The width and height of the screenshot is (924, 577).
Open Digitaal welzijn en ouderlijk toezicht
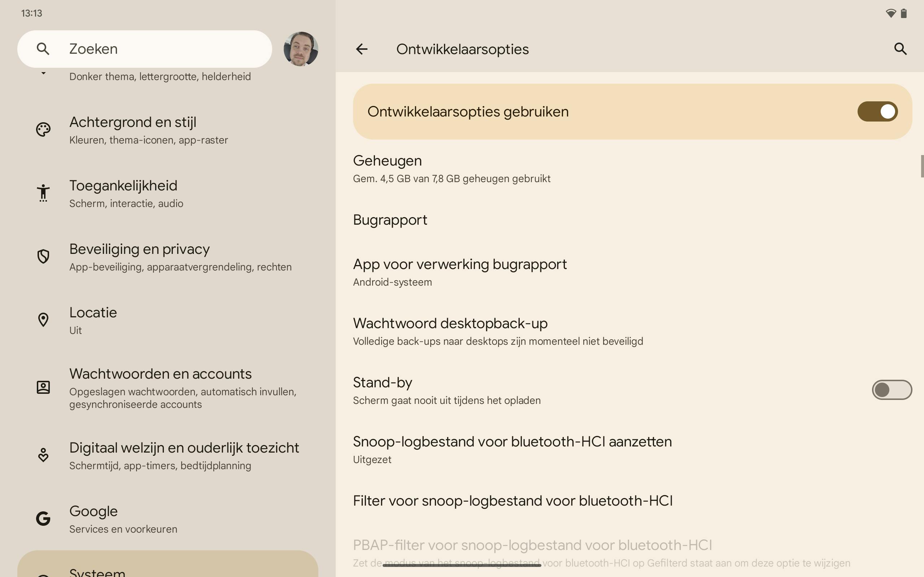tap(184, 455)
